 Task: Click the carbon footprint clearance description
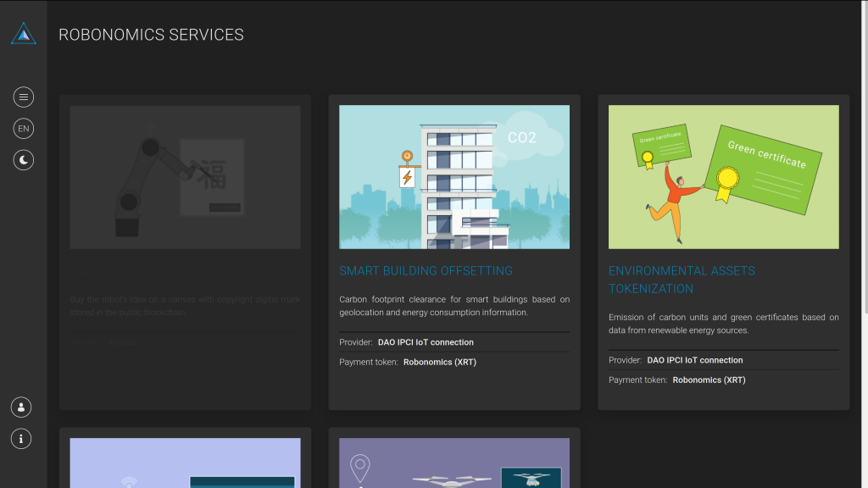coord(454,305)
